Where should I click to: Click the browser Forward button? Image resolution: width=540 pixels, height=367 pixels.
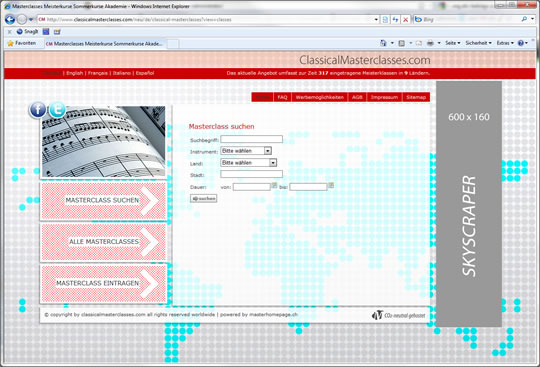point(22,19)
